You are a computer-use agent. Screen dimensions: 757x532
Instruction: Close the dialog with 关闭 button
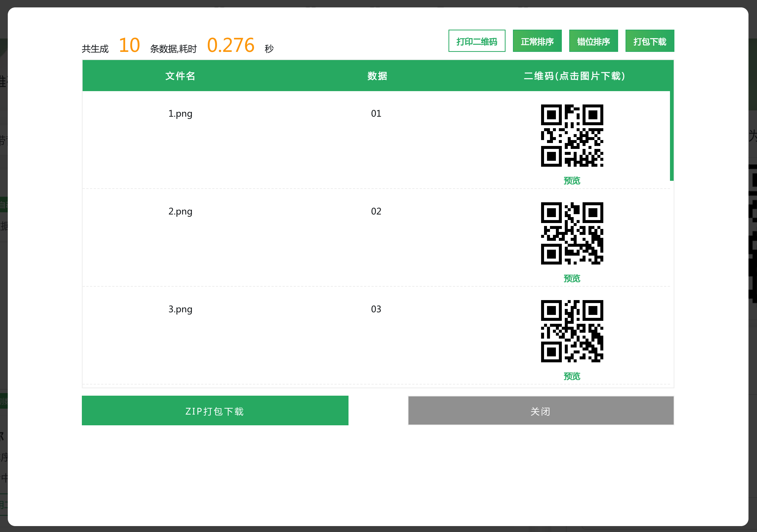click(x=541, y=410)
